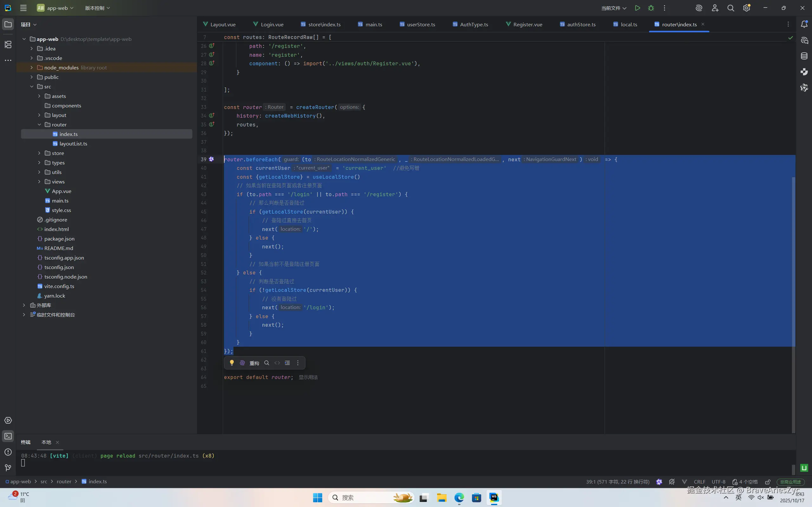The height and width of the screenshot is (507, 812).
Task: Switch to the Login.vue tab
Action: [272, 24]
